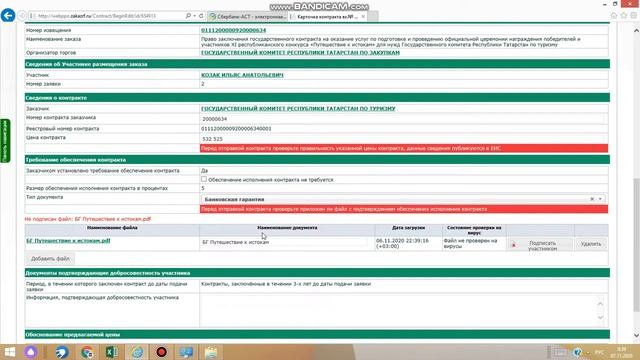
Task: Open the ГОСУДАРСТВЕННЫЙ КОМИТЕТ ПО ЗАКУПКАМ link
Action: coord(300,53)
